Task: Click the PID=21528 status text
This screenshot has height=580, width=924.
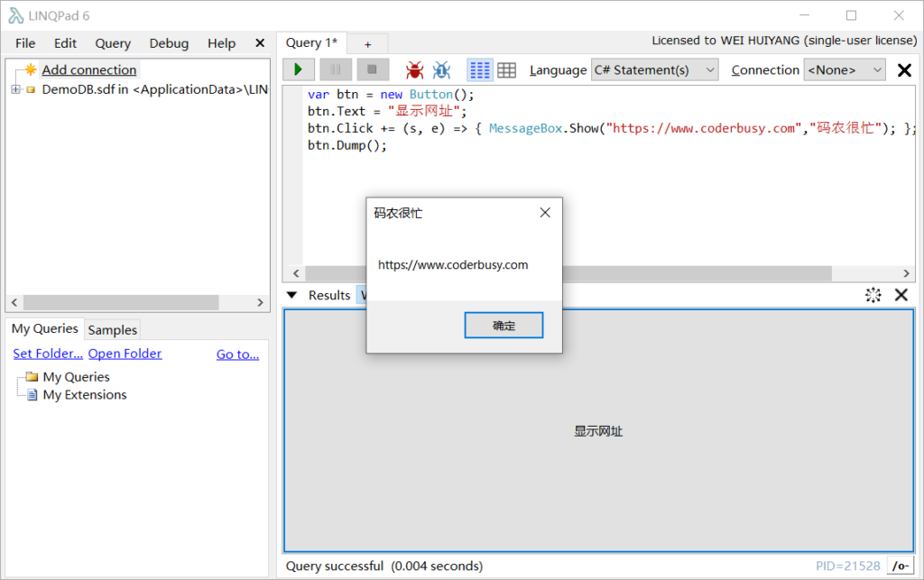Action: (848, 566)
